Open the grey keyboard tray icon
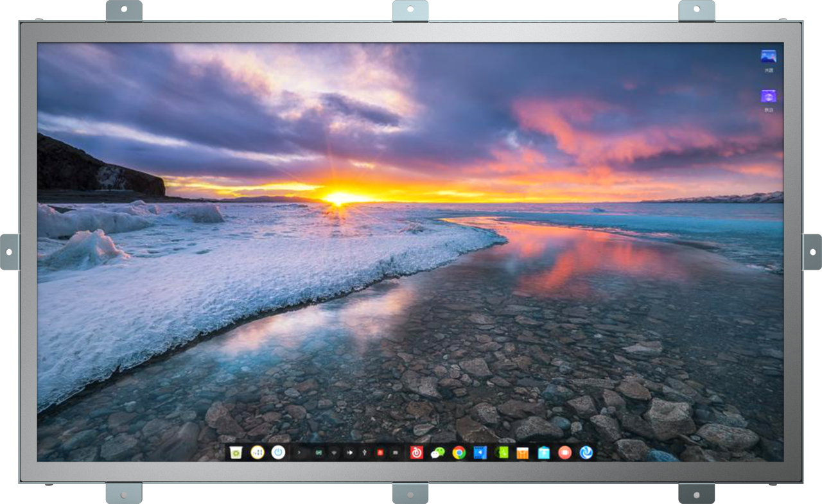822x504 pixels. 396,453
